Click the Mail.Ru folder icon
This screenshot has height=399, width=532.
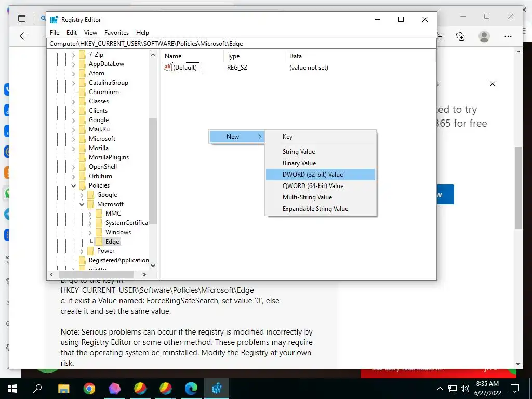point(83,129)
